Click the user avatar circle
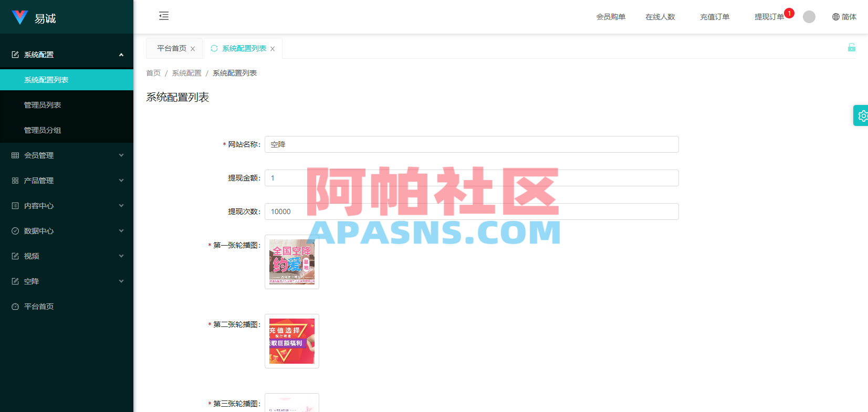The image size is (868, 412). pyautogui.click(x=809, y=17)
